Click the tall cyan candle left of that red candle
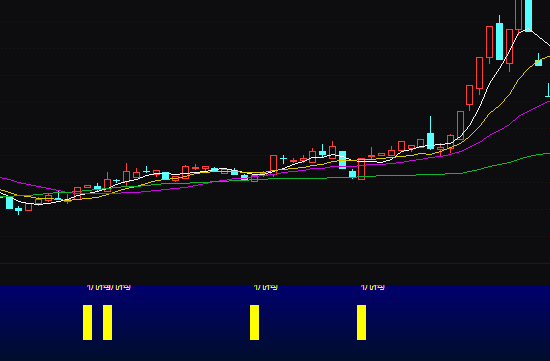The width and height of the screenshot is (550, 361). coord(342,160)
